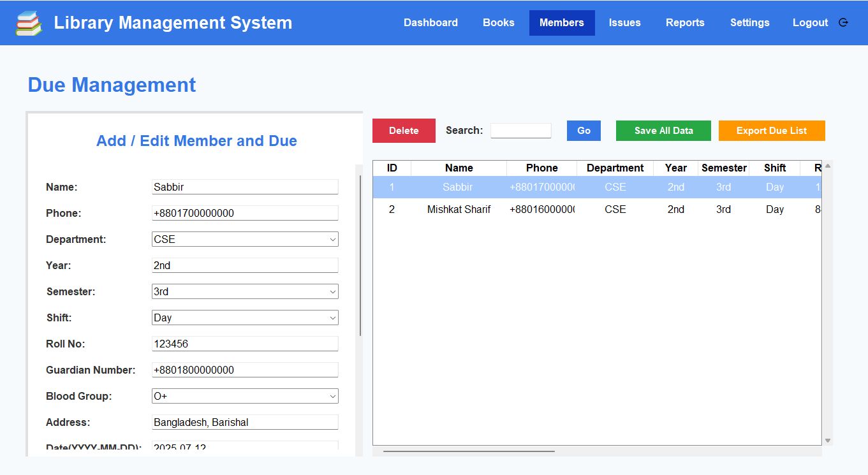
Task: Select the Mishkat Sharif table row
Action: (459, 209)
